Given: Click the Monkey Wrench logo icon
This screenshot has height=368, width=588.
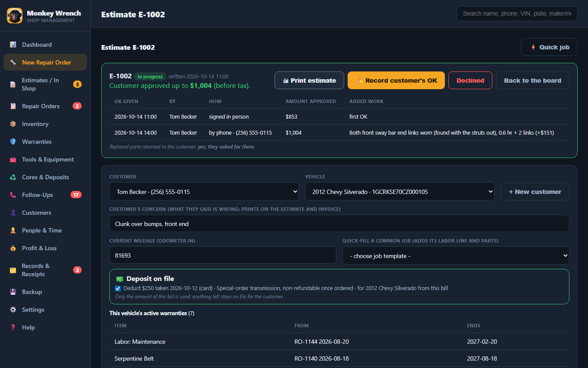Looking at the screenshot, I should 15,16.
